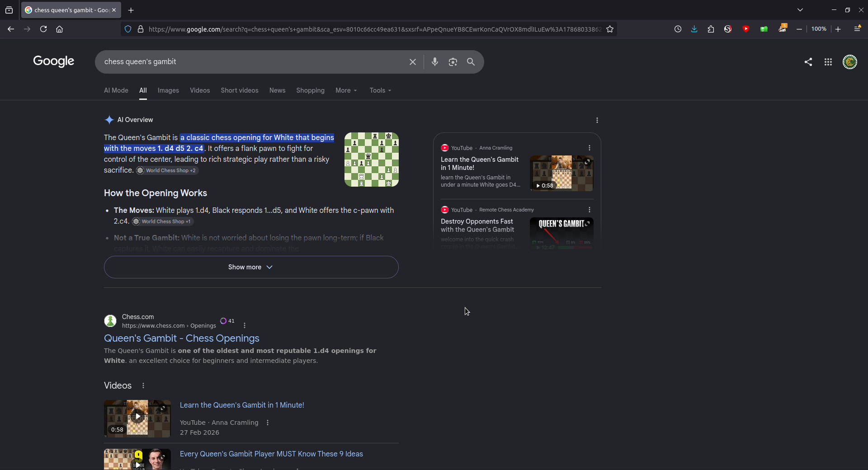
Task: Play the 0:58 video thumbnail in Videos
Action: [x=137, y=418]
